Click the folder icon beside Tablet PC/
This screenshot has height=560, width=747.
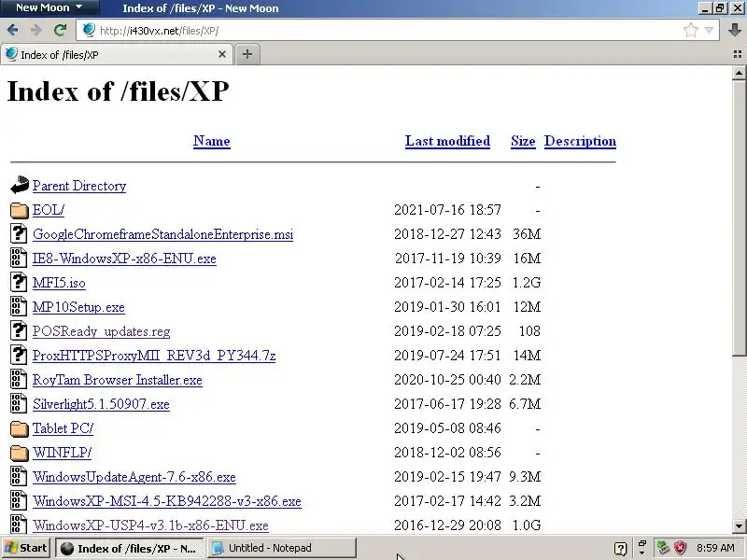19,428
